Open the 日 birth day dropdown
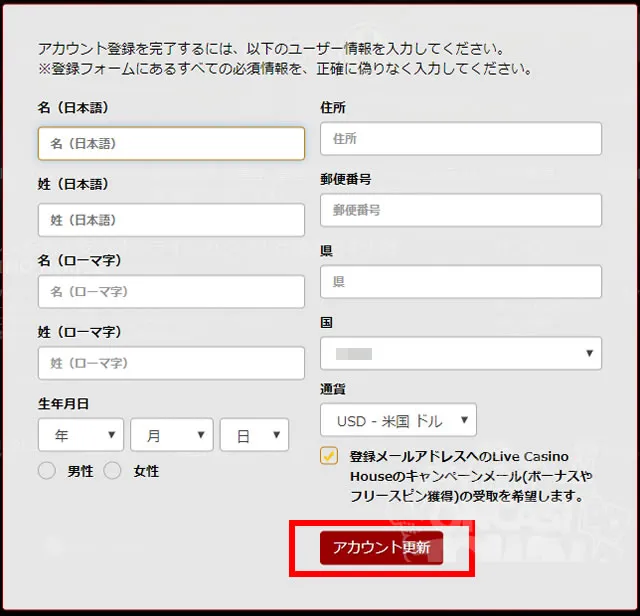The width and height of the screenshot is (640, 616). [254, 435]
